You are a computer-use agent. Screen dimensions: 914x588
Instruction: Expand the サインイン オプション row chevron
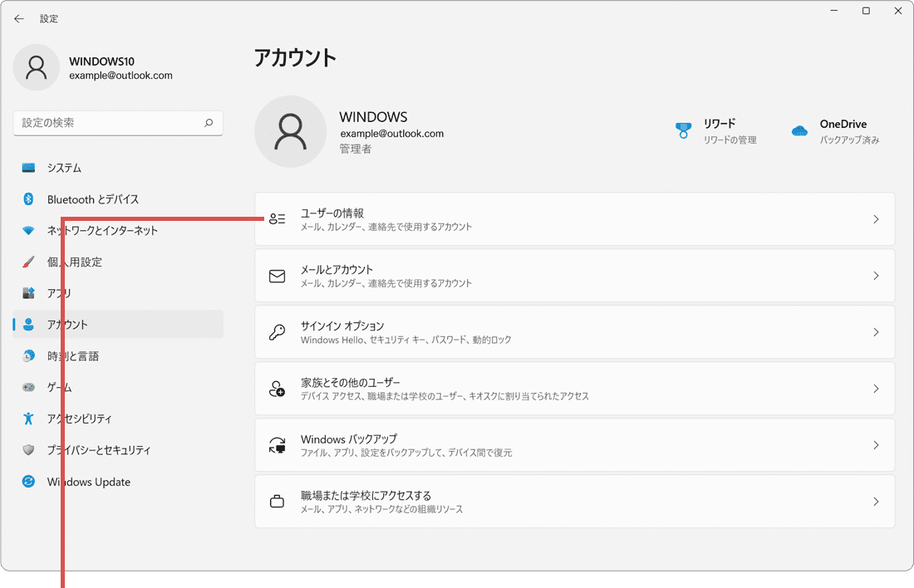[876, 332]
